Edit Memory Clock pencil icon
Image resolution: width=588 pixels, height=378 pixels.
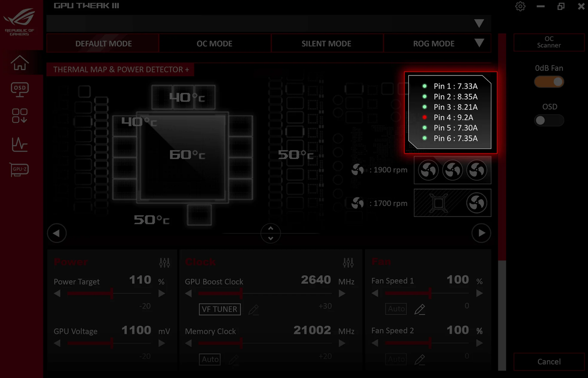pyautogui.click(x=233, y=360)
